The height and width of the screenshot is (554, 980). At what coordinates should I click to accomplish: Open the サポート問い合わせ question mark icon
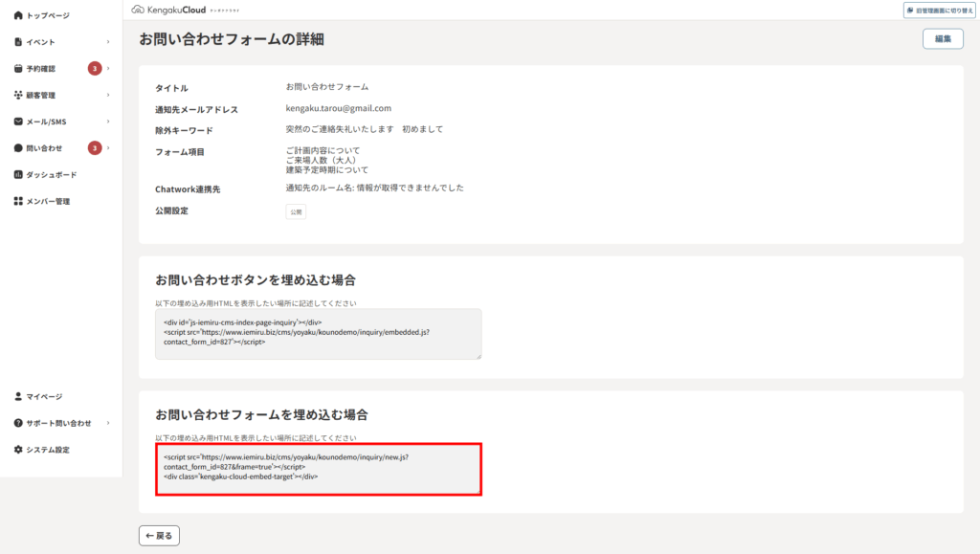18,423
